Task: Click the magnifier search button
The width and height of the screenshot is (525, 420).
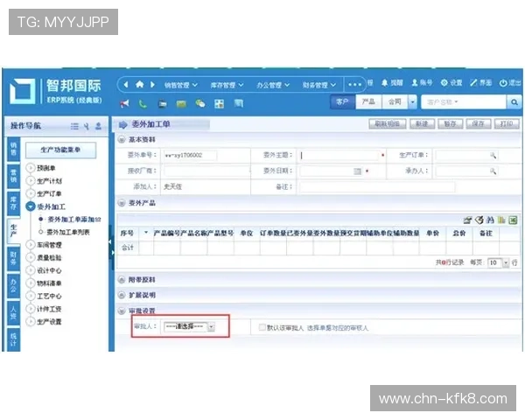Action: click(514, 102)
